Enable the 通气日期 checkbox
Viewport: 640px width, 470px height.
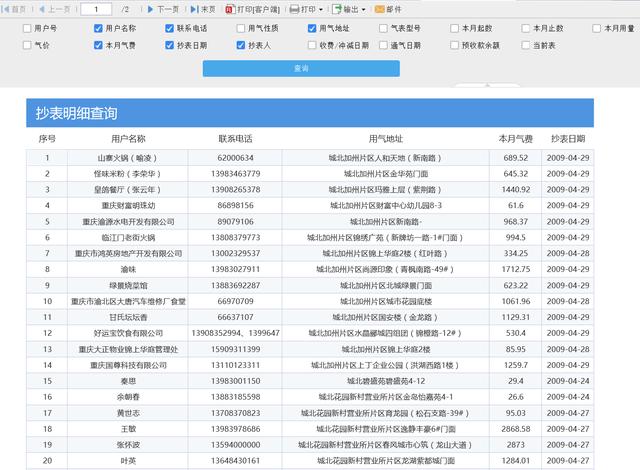click(383, 45)
